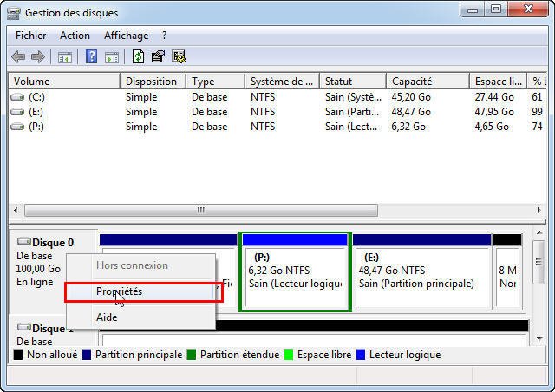Select the 8 M unallocated partition block
The width and height of the screenshot is (555, 392).
tap(507, 272)
